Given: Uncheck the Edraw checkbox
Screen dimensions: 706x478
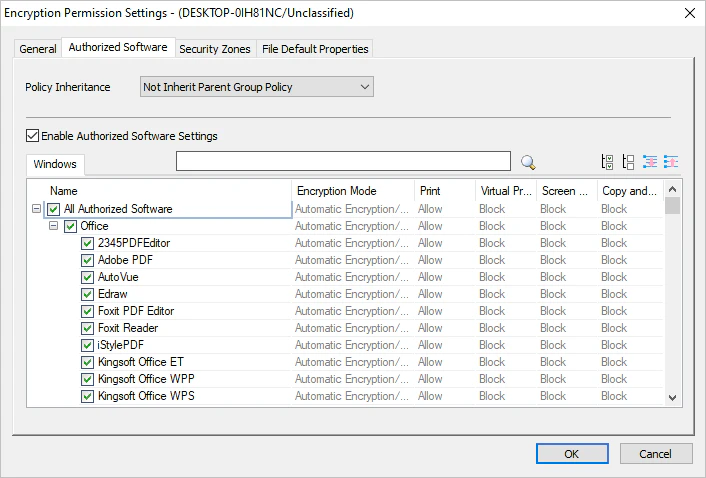Looking at the screenshot, I should pyautogui.click(x=87, y=294).
